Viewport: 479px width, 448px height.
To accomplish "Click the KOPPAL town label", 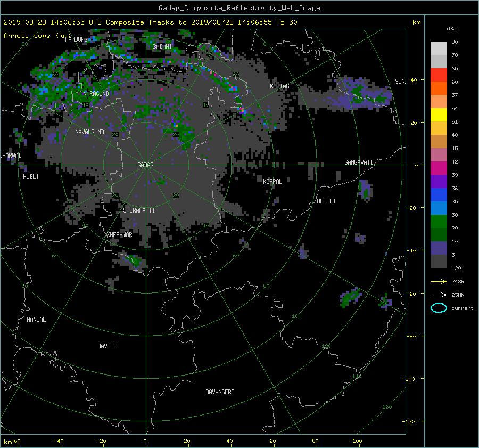I will pyautogui.click(x=272, y=182).
